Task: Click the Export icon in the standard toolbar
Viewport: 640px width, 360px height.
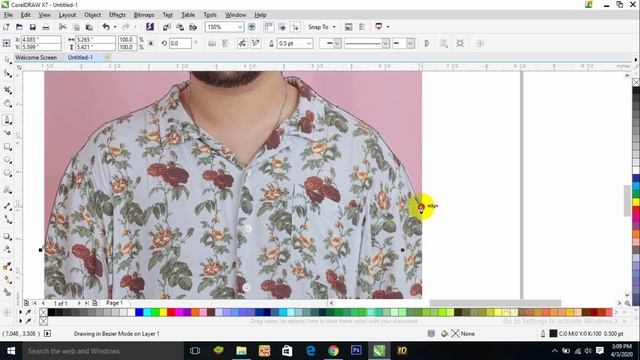Action: [x=180, y=27]
